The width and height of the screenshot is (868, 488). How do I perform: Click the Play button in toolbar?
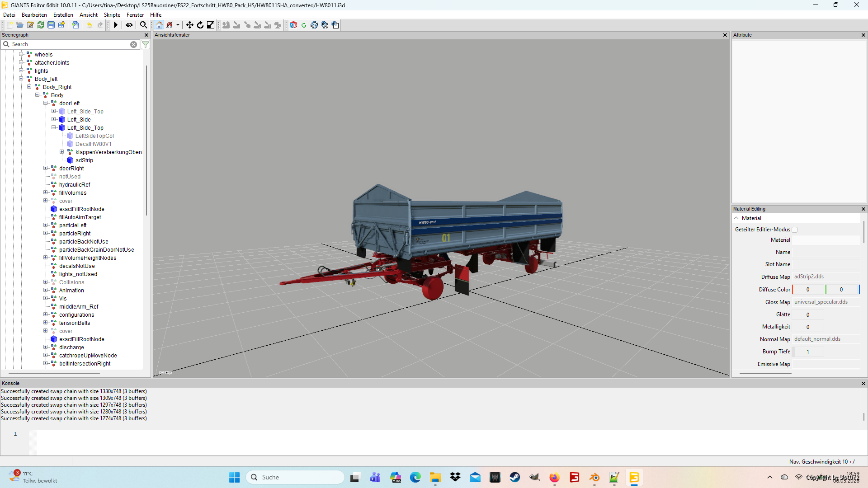coord(116,25)
